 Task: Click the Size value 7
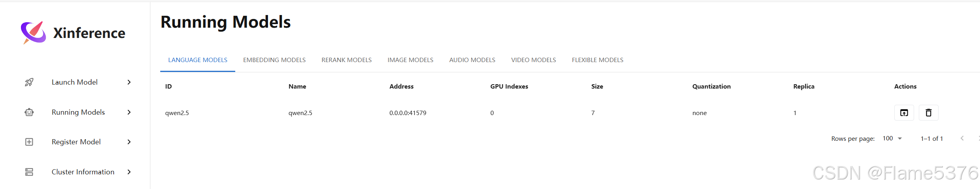pyautogui.click(x=593, y=113)
